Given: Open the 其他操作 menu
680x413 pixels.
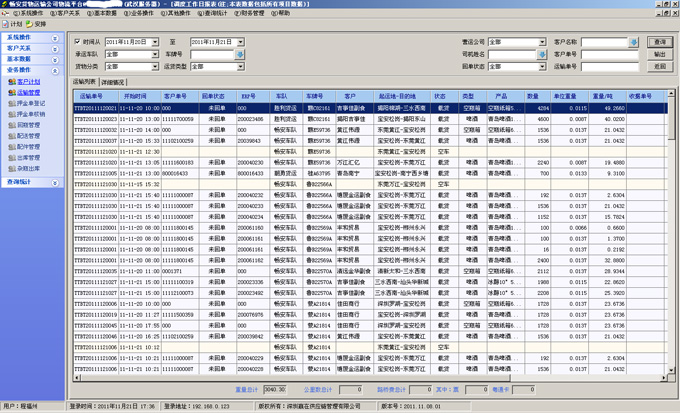Looking at the screenshot, I should click(x=175, y=13).
